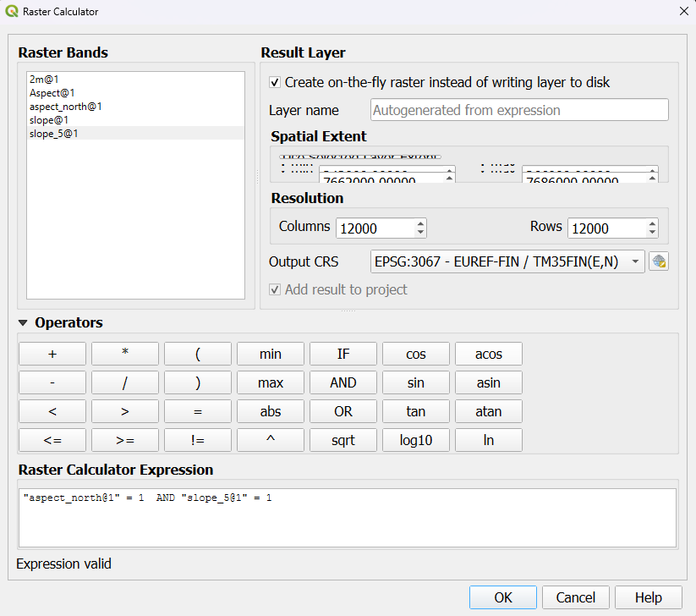
Task: Insert the ln function
Action: pos(489,440)
